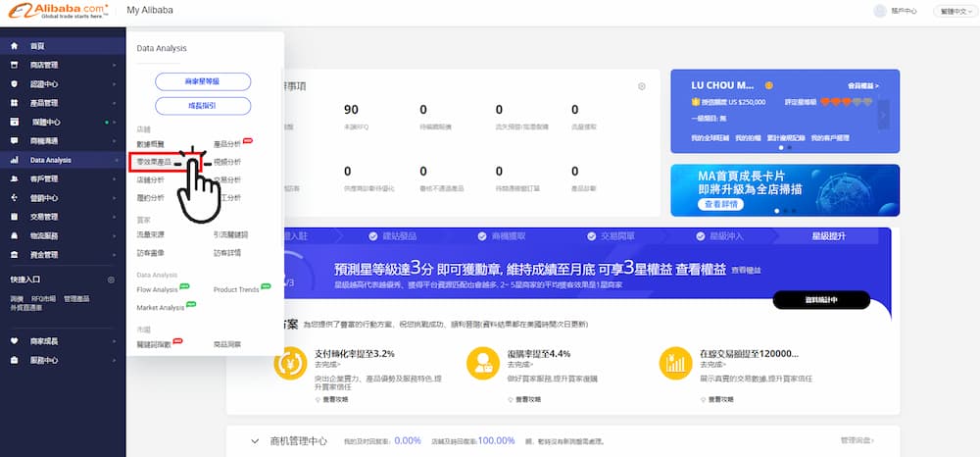Viewport: 980px width, 457px height.
Task: Select the second dot on the member card carousel
Action: point(789,148)
